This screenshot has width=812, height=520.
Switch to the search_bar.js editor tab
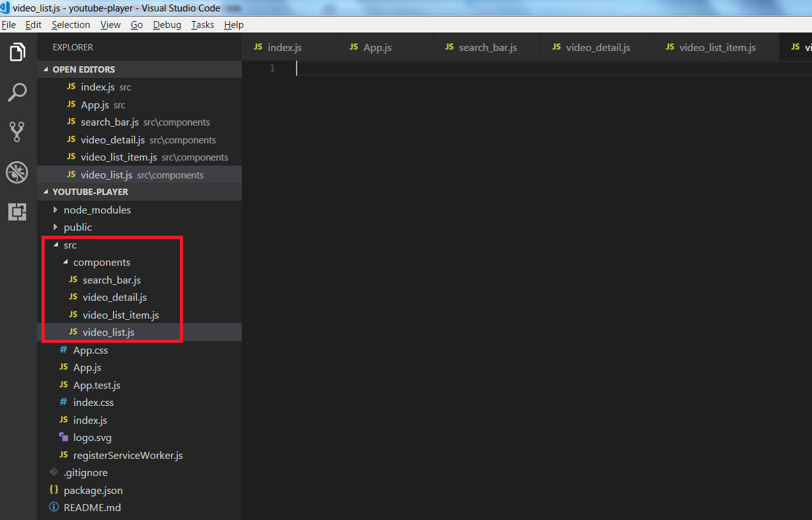(x=487, y=47)
